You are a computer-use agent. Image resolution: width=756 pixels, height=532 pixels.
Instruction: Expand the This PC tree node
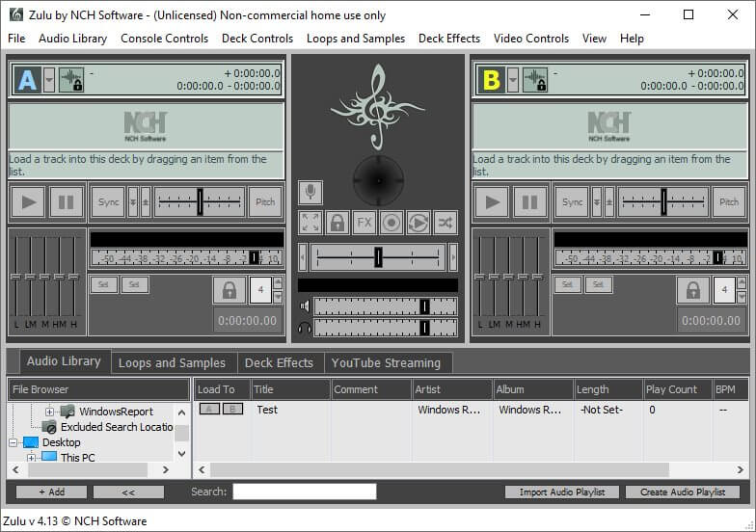(x=31, y=458)
